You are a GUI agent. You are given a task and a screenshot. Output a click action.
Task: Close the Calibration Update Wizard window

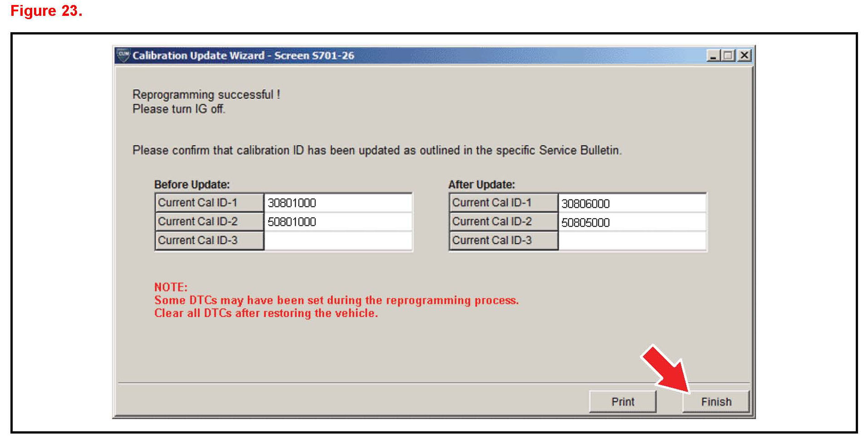tap(744, 56)
